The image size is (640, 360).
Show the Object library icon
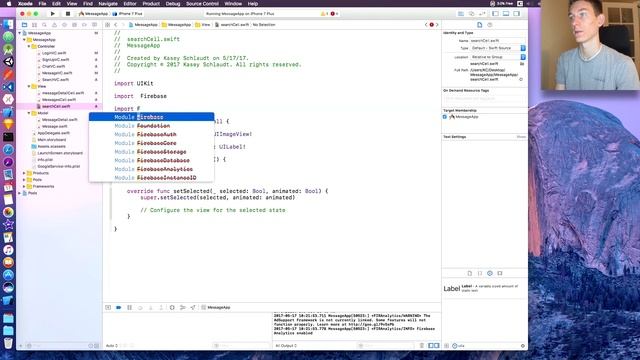point(490,273)
